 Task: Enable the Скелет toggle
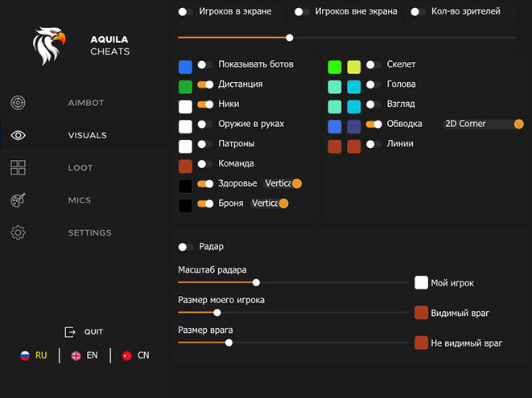373,64
